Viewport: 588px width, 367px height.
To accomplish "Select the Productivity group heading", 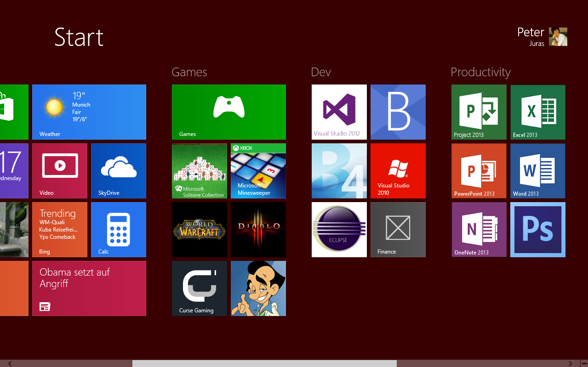I will [480, 72].
